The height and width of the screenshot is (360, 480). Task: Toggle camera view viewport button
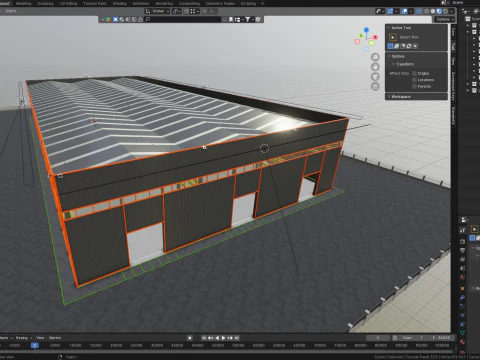pyautogui.click(x=375, y=77)
